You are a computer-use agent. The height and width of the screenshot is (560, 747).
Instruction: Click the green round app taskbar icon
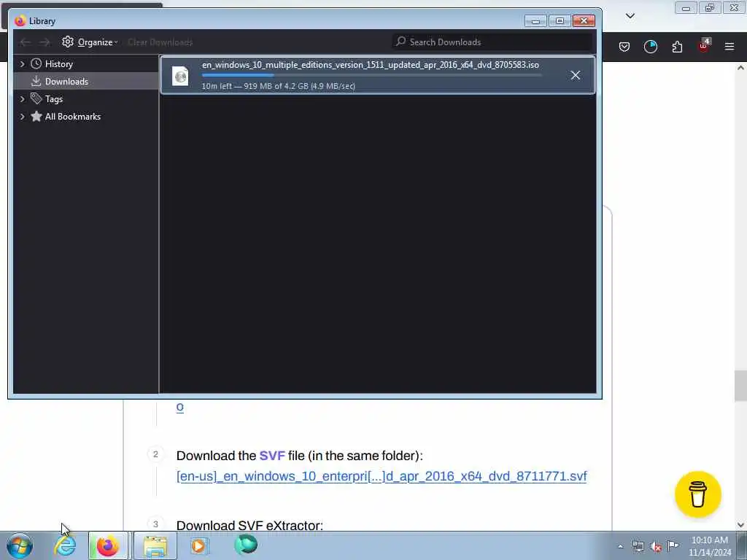[246, 545]
